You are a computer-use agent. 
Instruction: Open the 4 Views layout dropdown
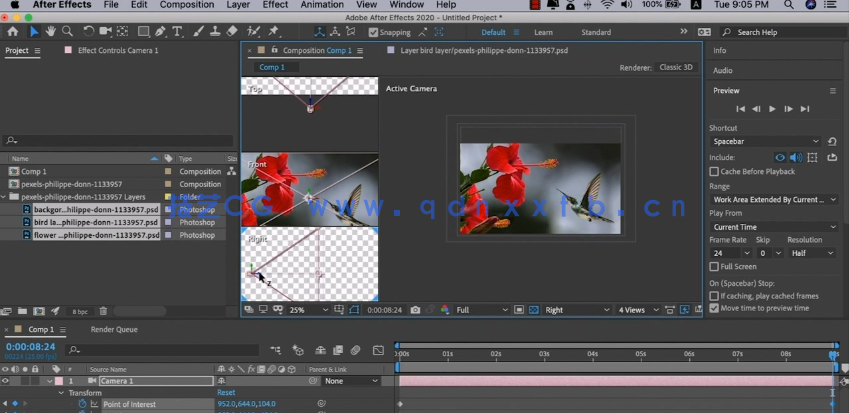click(638, 310)
